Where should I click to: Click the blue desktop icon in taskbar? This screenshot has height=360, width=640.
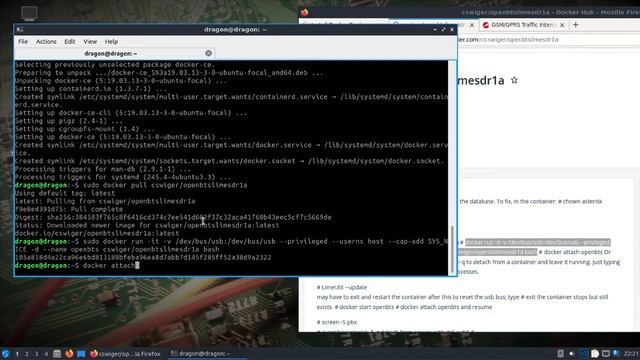click(x=81, y=353)
